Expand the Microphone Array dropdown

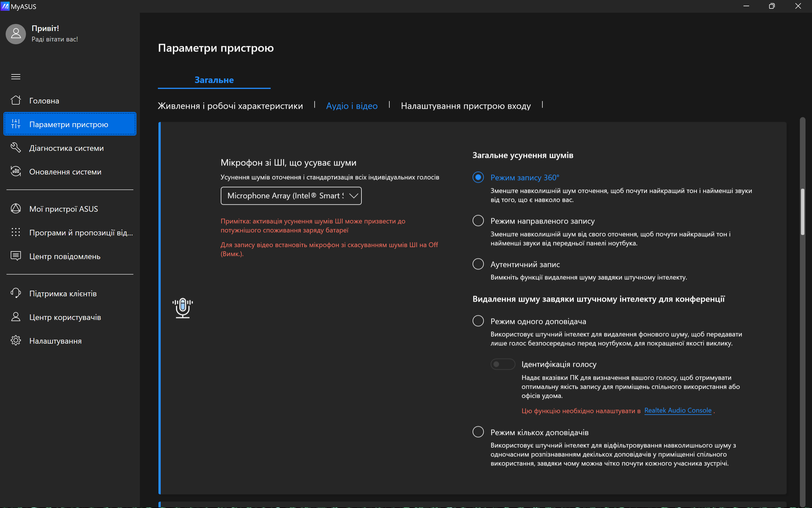[x=291, y=196]
